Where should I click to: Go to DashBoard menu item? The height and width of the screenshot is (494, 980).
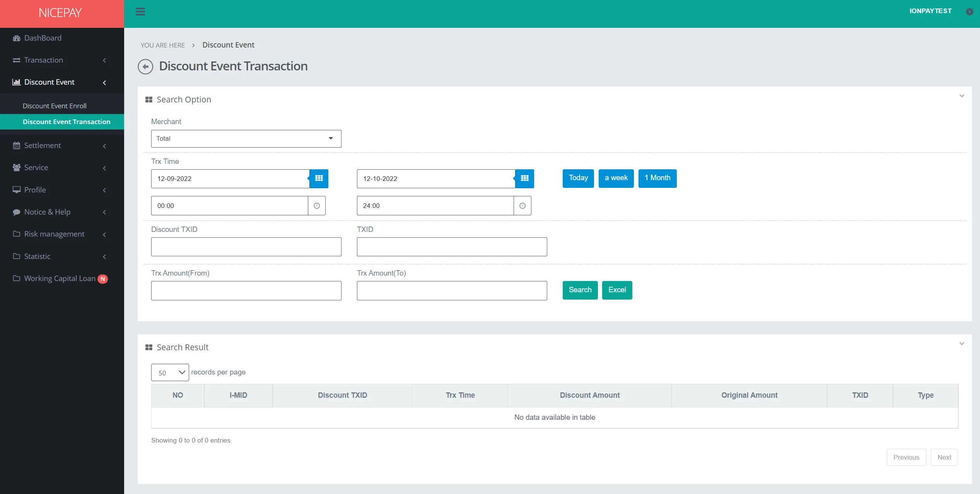[43, 38]
